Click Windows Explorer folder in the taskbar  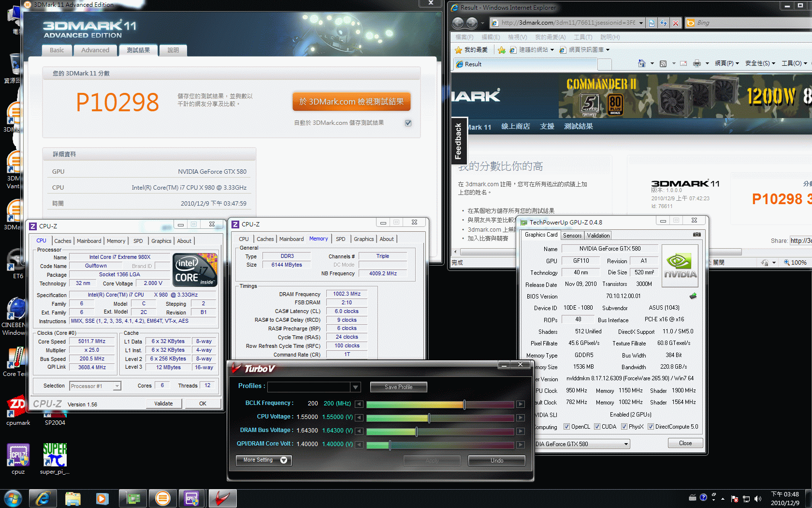(73, 498)
